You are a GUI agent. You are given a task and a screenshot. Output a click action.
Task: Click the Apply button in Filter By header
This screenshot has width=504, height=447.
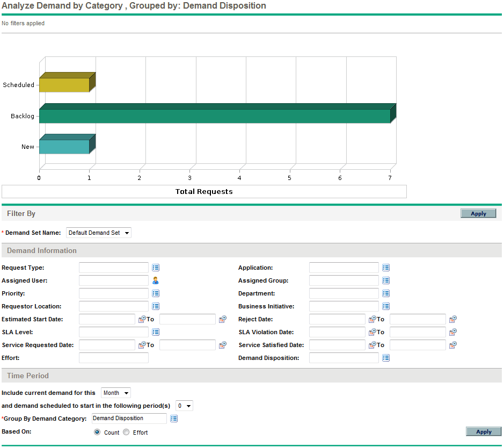click(478, 214)
